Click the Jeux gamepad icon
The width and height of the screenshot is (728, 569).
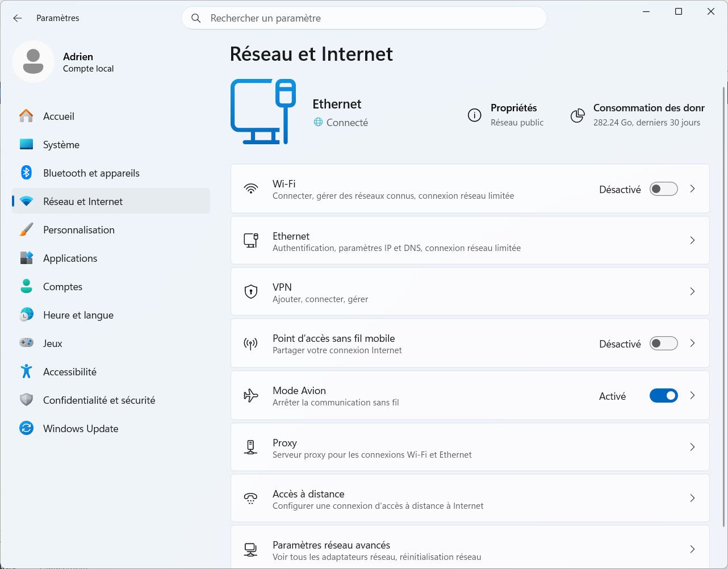[26, 343]
